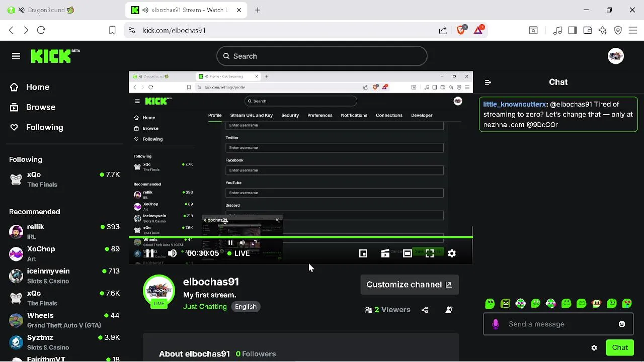Click the English language tag
Image resolution: width=644 pixels, height=362 pixels.
point(246,307)
